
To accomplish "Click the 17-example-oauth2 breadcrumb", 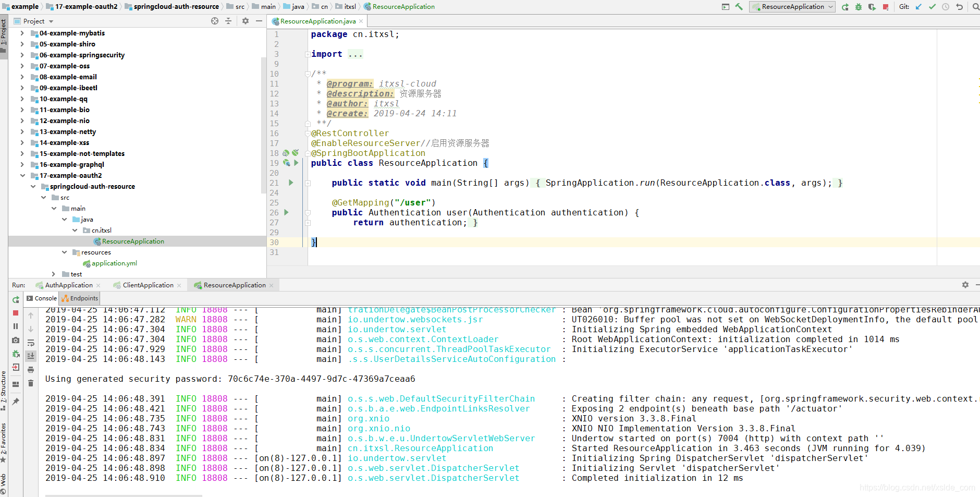I will 82,7.
